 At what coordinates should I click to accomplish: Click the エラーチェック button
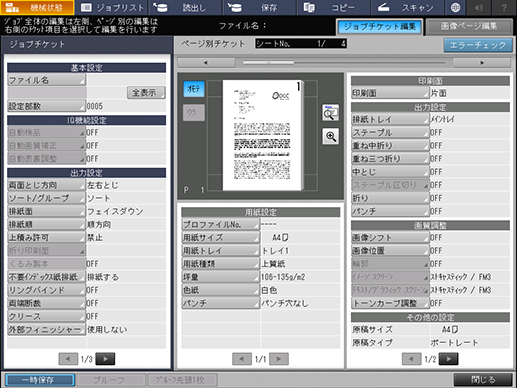pyautogui.click(x=478, y=45)
